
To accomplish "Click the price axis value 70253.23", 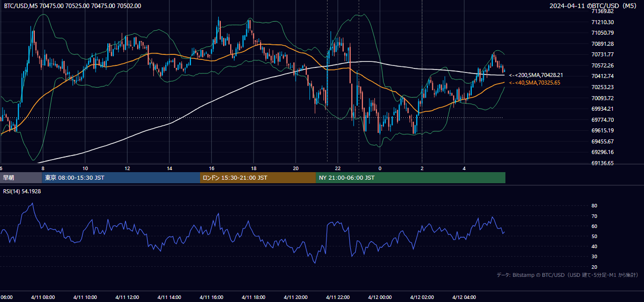I will coord(602,87).
